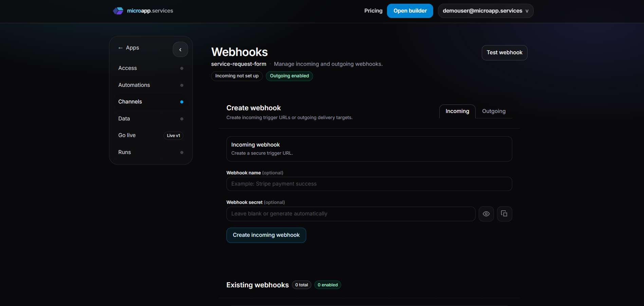
Task: Open Pricing from the top navigation
Action: click(x=373, y=11)
